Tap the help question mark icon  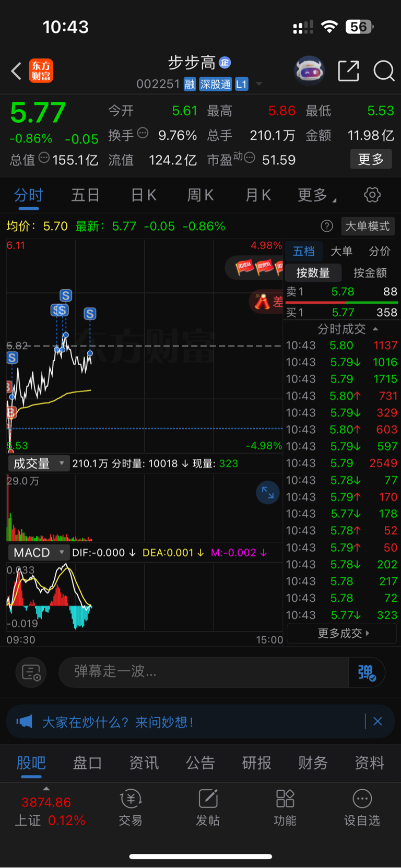coord(327,226)
